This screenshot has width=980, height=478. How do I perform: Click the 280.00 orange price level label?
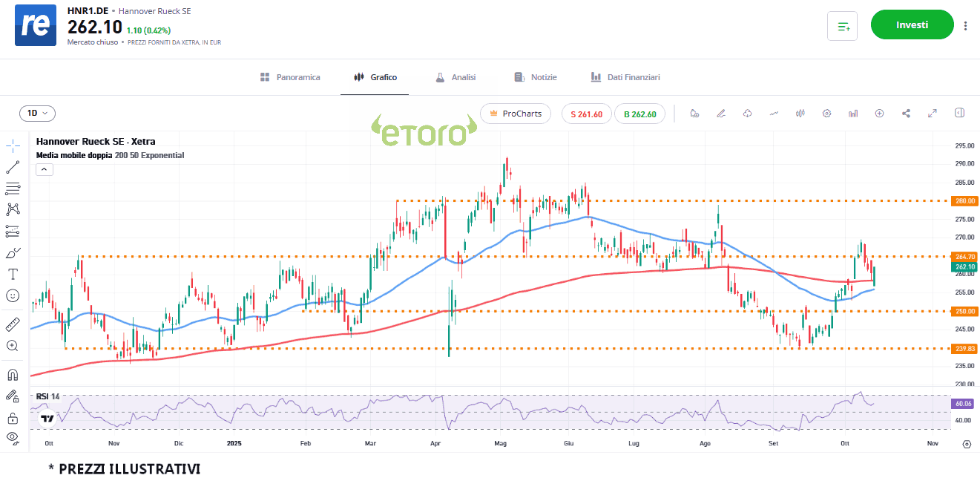965,201
